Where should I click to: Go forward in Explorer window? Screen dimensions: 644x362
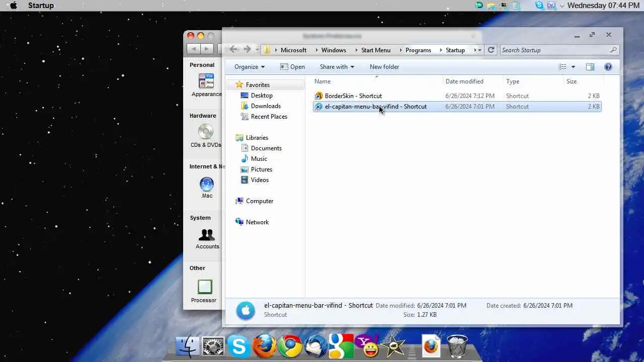tap(247, 49)
